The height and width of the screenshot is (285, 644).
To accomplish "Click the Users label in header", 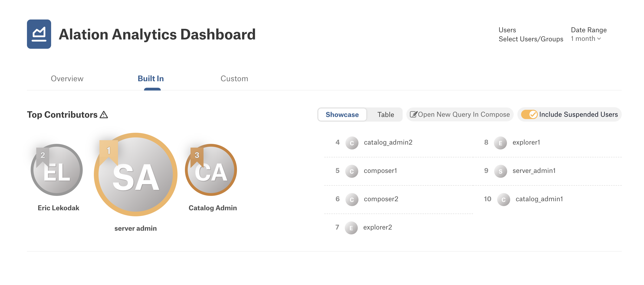I will point(507,30).
